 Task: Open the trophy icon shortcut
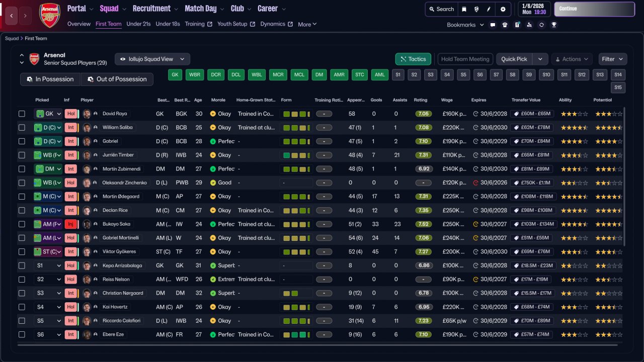tap(554, 25)
